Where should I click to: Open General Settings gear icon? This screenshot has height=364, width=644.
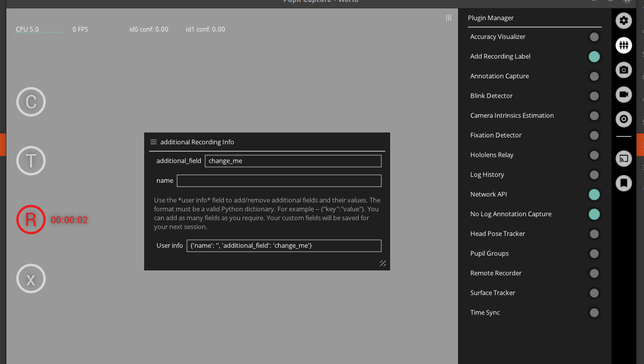click(624, 21)
